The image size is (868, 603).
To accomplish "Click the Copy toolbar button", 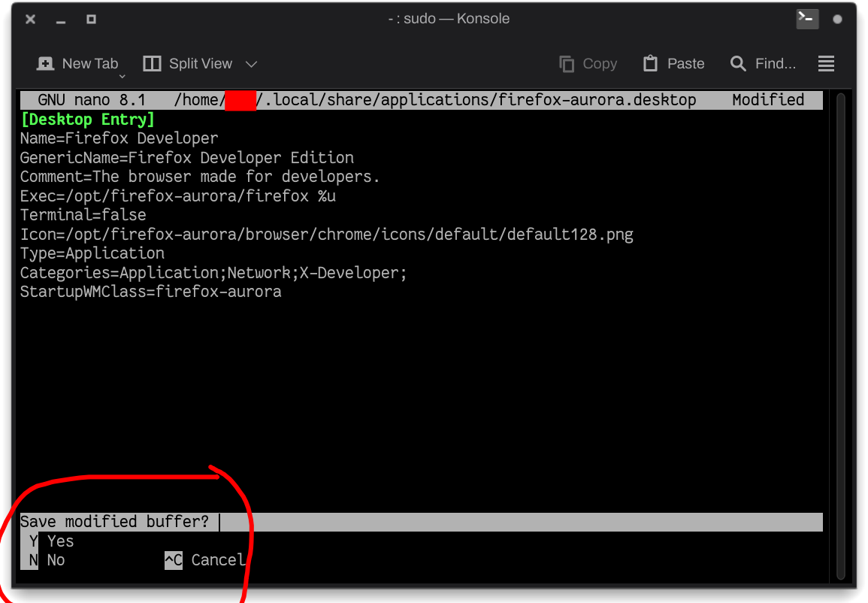I will [x=588, y=64].
